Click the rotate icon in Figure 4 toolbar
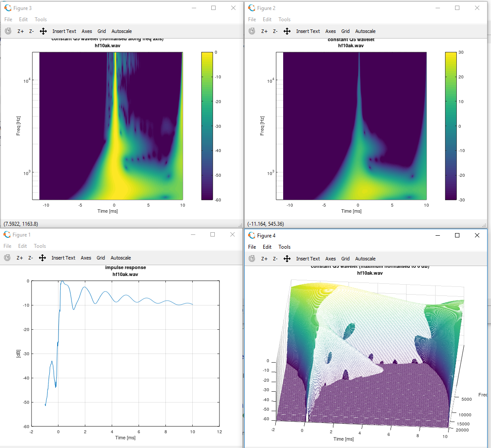Screen dimensions: 491x448 click(x=252, y=259)
